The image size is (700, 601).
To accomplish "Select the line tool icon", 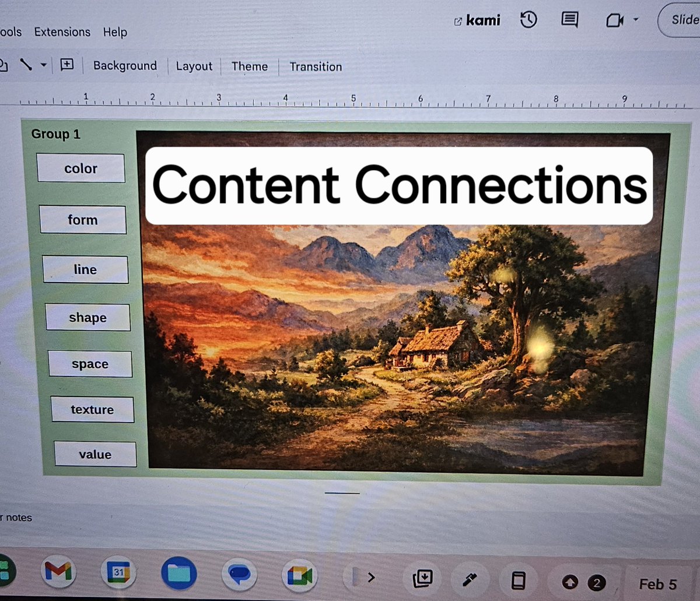I will tap(26, 64).
